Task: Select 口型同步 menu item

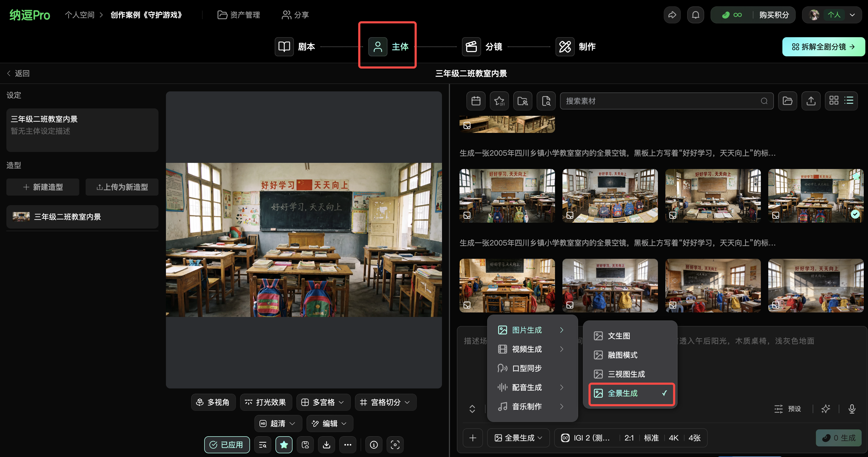Action: pos(532,368)
